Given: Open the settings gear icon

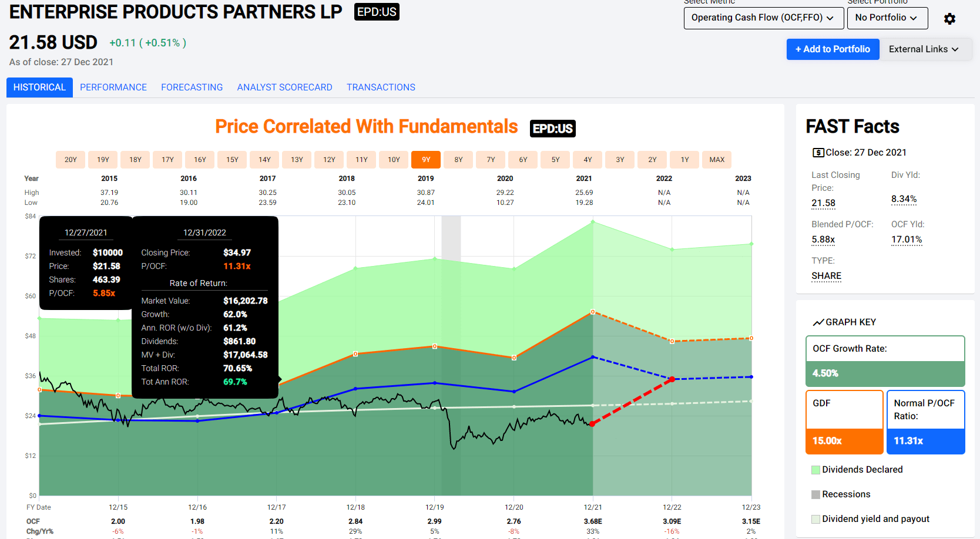Looking at the screenshot, I should pos(949,19).
